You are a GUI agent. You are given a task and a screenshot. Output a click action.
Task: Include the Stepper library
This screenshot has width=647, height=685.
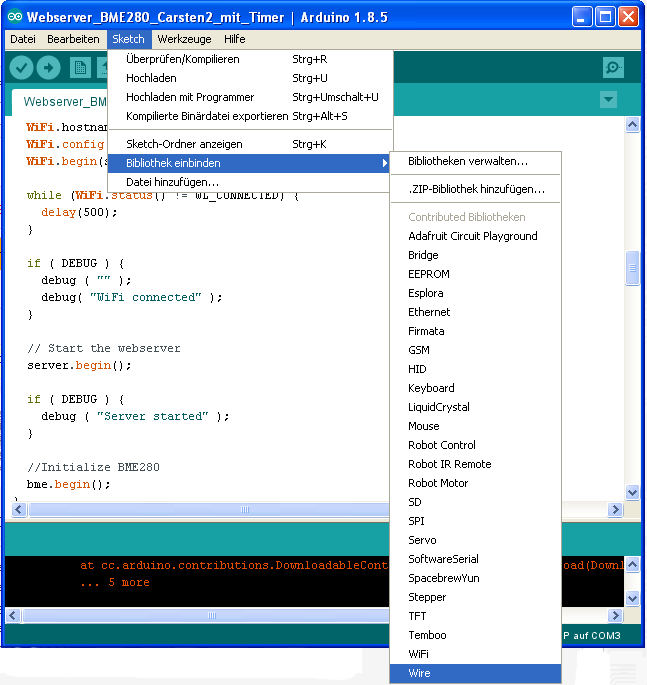(475, 597)
